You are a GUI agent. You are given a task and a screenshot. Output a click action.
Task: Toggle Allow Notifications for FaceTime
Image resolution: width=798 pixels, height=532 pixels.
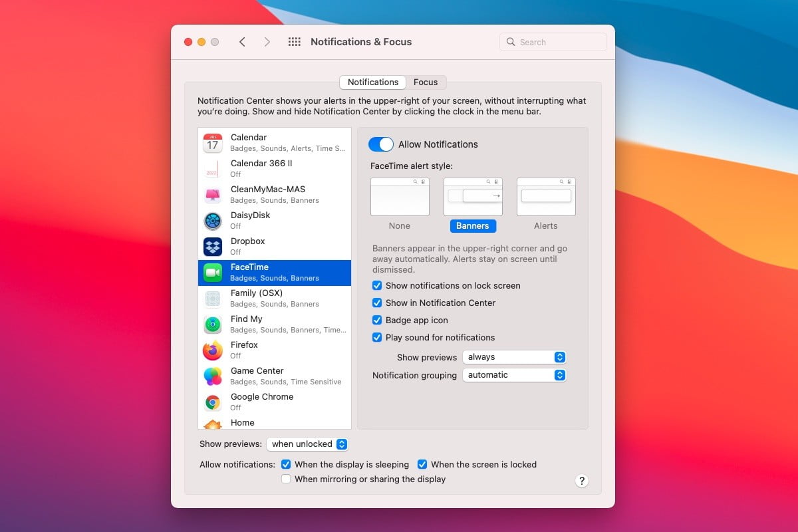coord(381,144)
